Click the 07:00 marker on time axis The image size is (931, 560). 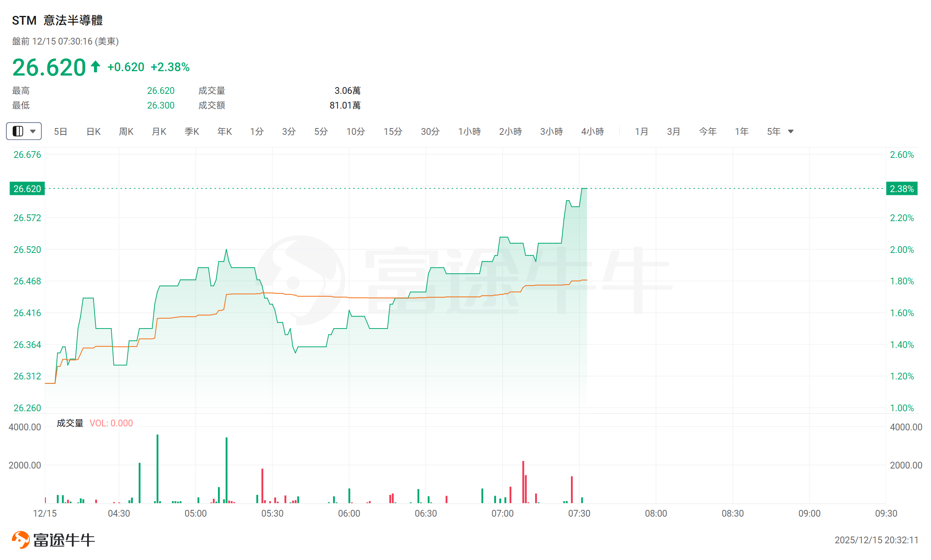click(503, 513)
